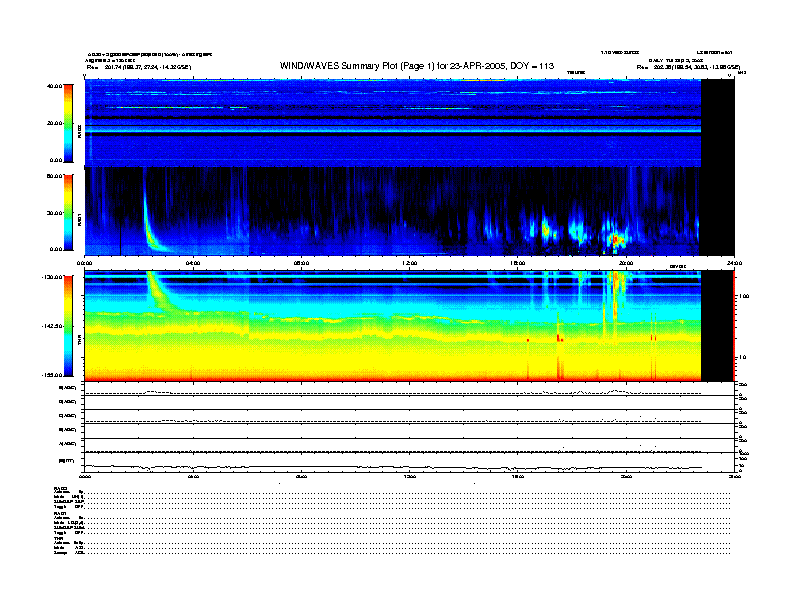Viewport: 792px width, 612px height.
Task: Click the red hotspot in RAD1 spectrogram
Action: coord(616,239)
